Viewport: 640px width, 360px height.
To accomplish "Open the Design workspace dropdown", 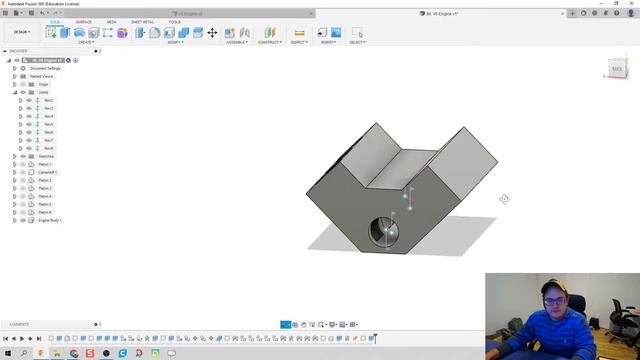I will (22, 32).
